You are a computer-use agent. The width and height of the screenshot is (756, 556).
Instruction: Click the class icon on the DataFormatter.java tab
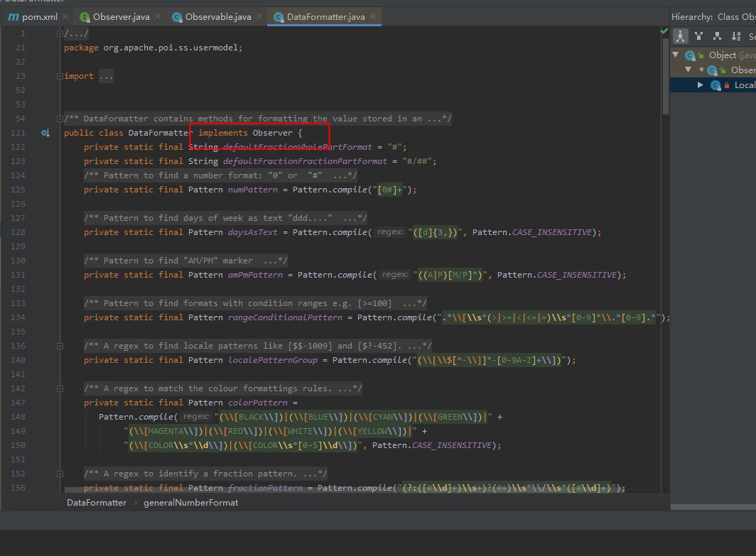coord(279,17)
